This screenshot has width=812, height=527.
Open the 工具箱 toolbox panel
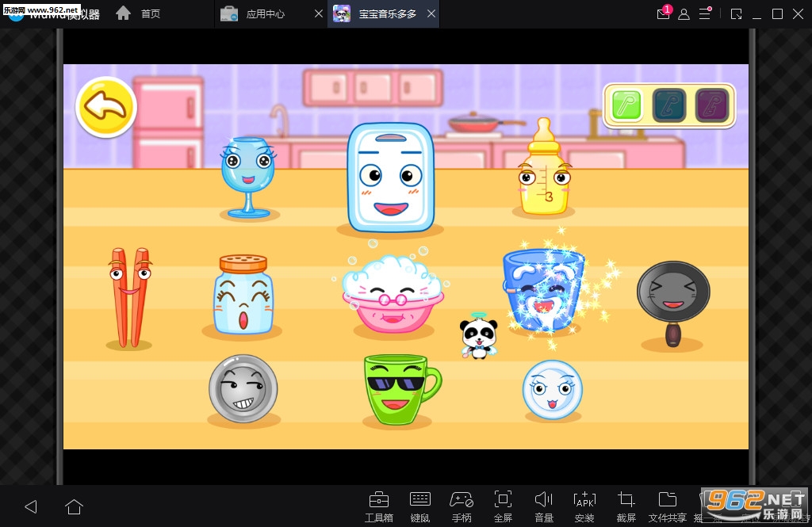click(378, 506)
